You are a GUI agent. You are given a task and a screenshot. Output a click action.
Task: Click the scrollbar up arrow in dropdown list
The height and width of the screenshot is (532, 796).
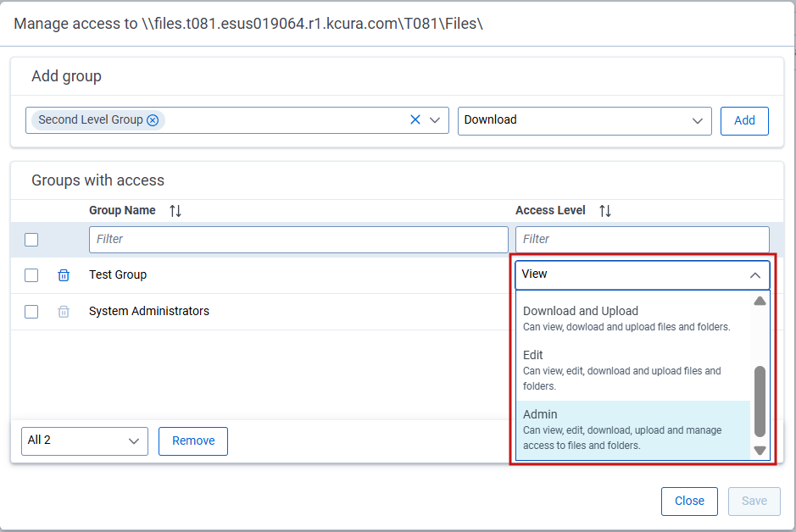click(759, 300)
